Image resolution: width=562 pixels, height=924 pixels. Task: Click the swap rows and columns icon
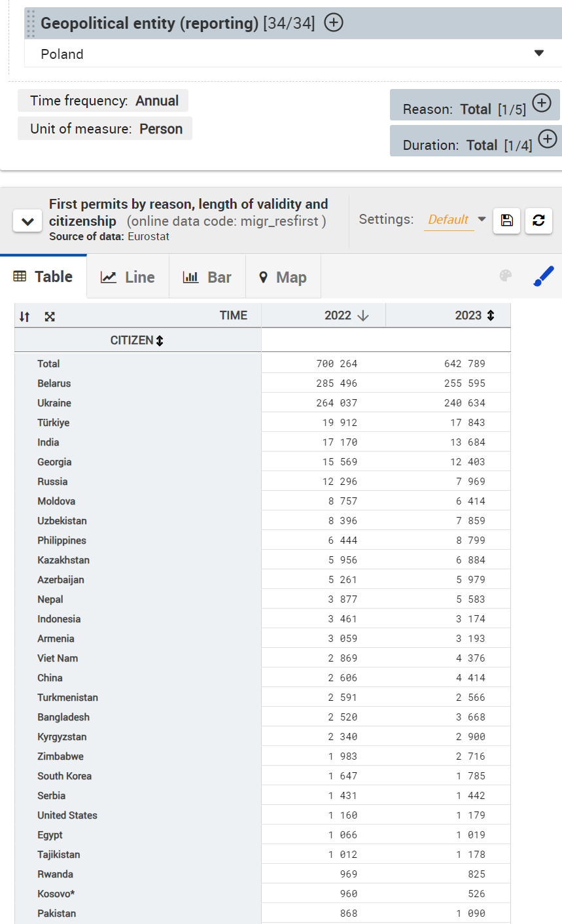click(25, 317)
